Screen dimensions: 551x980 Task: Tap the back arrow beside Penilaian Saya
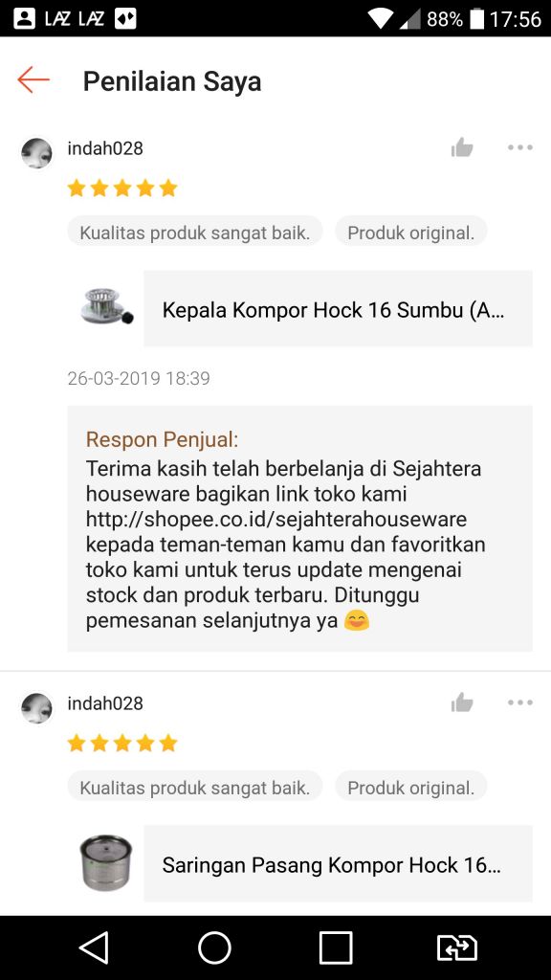(33, 80)
